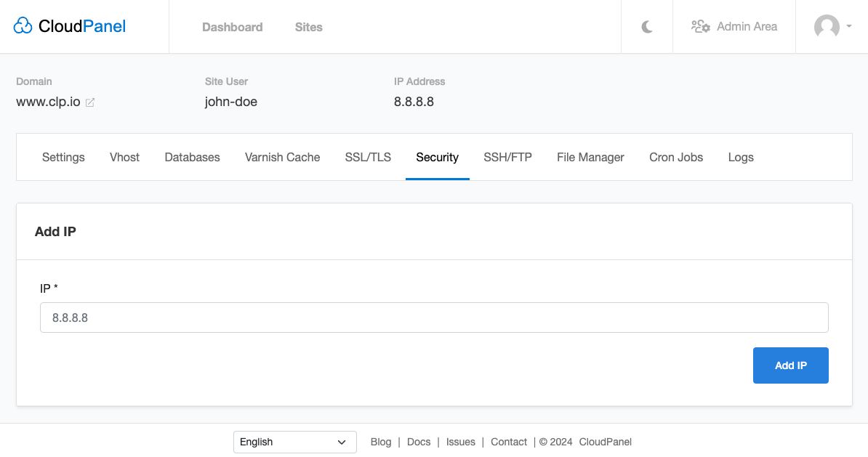Switch to the Vhost tab
The height and width of the screenshot is (457, 868).
pyautogui.click(x=124, y=157)
